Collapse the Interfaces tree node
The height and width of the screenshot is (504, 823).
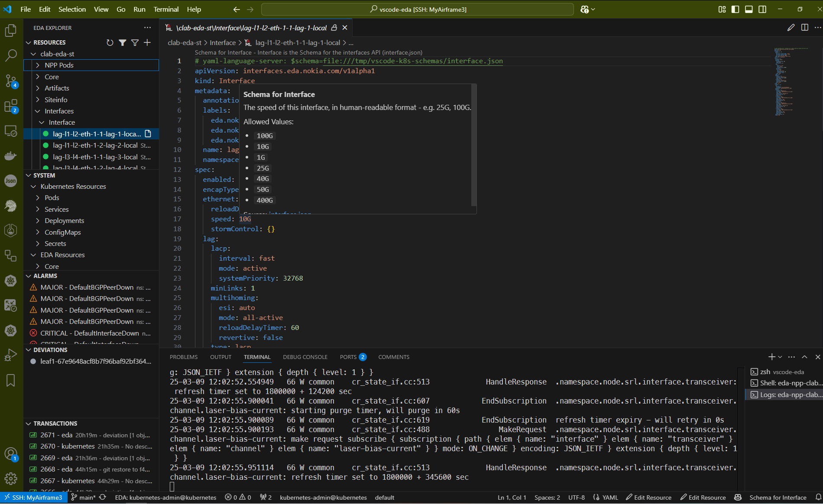(x=38, y=111)
